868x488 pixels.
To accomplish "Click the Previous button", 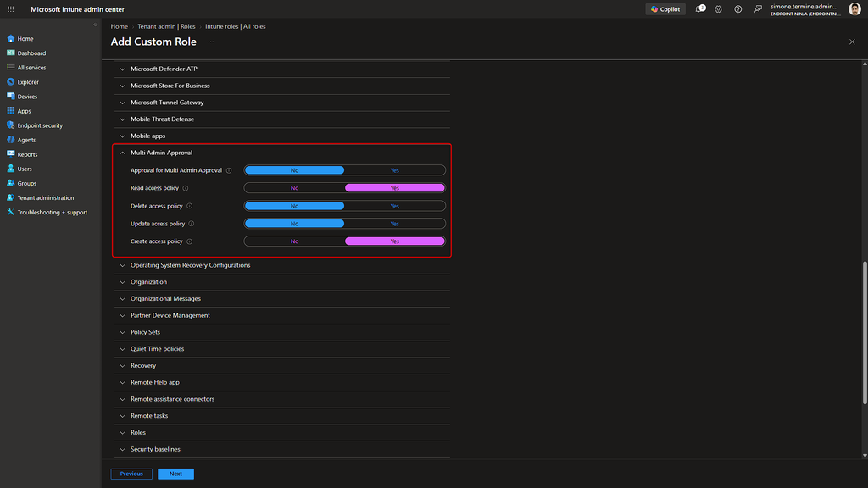I will pyautogui.click(x=131, y=474).
